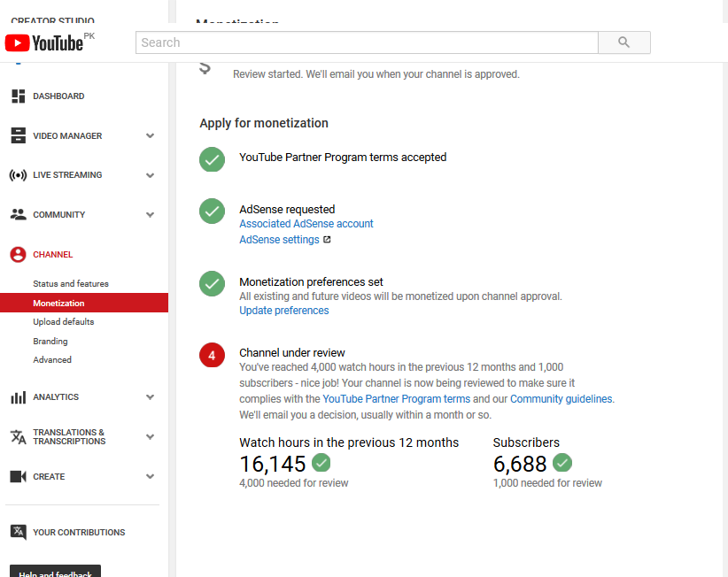Image resolution: width=728 pixels, height=577 pixels.
Task: Click the dollar sign monetization icon
Action: (205, 68)
